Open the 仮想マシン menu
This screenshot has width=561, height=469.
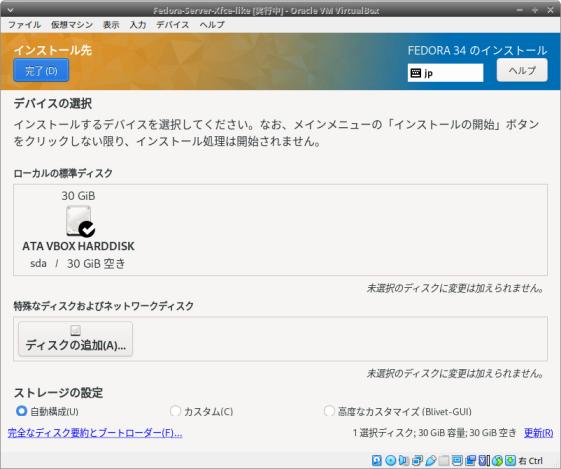72,25
